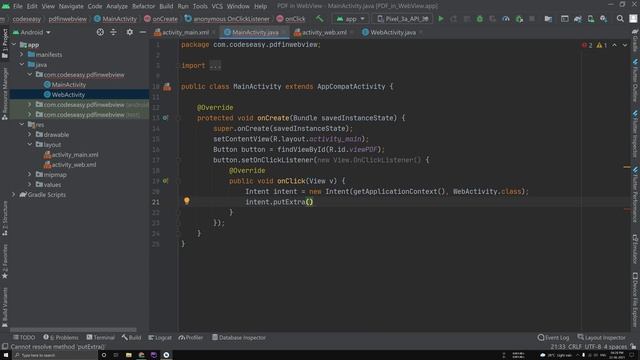Open the TODO tool window
This screenshot has height=360, width=640.
click(24, 338)
